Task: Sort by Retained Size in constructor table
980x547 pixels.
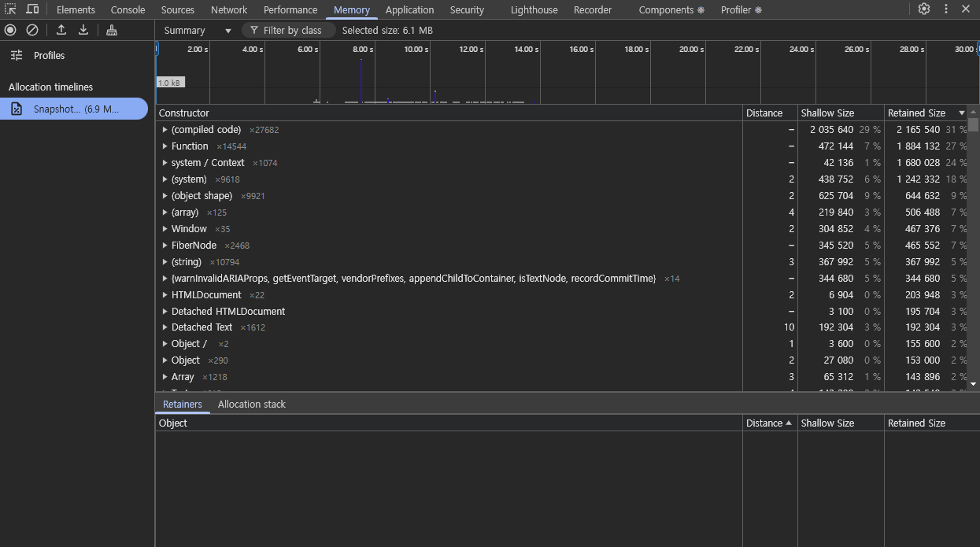Action: click(926, 113)
